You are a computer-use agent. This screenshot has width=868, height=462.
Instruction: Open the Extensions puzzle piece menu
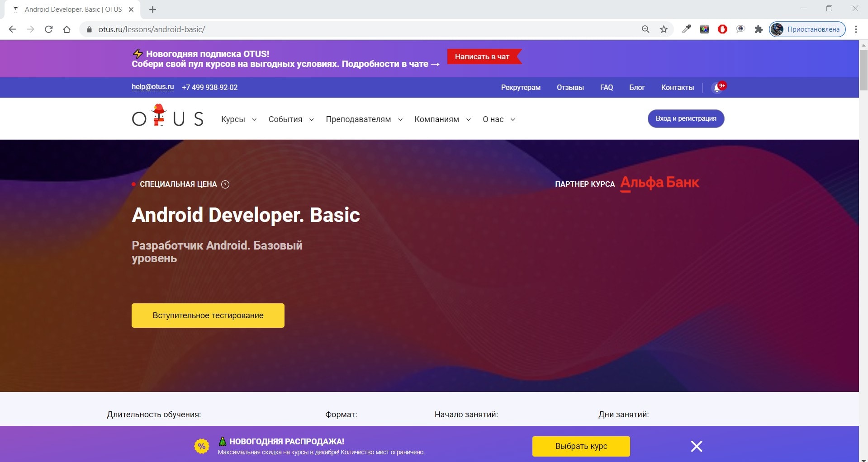coord(759,29)
